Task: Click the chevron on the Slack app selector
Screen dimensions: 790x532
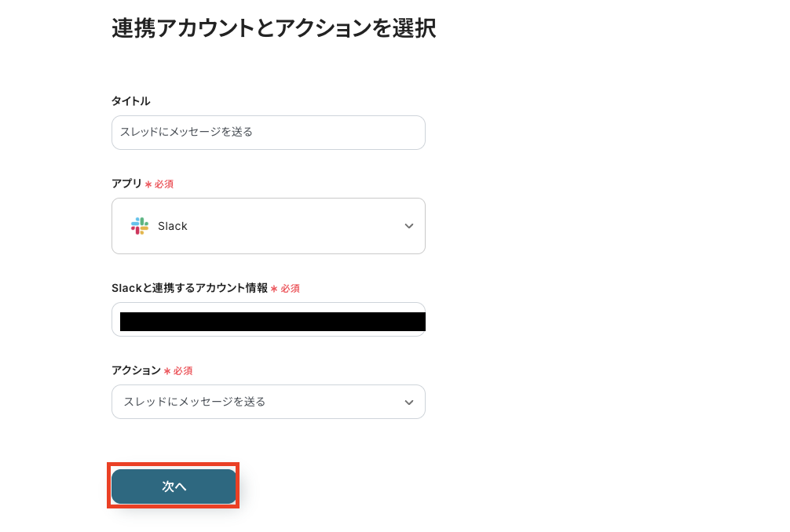Action: (x=409, y=226)
